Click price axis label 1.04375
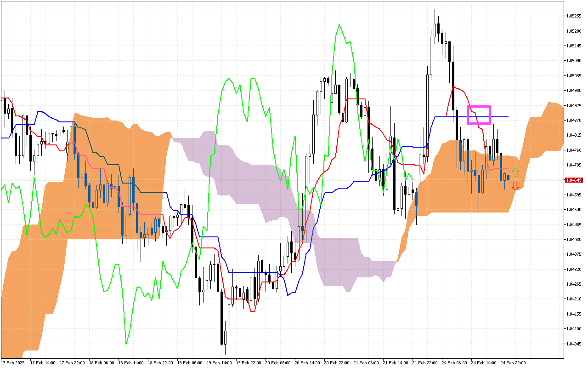 pyautogui.click(x=574, y=254)
